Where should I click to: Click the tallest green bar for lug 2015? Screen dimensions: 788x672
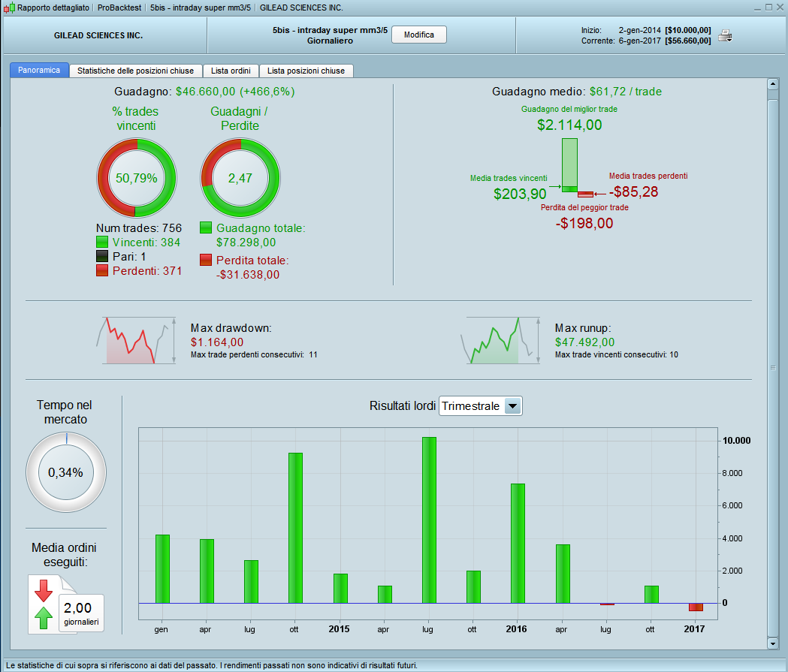429,520
